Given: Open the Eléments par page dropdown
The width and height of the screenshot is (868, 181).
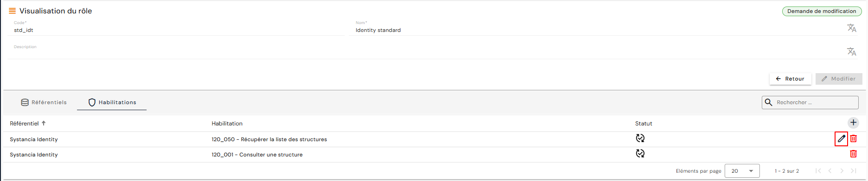Looking at the screenshot, I should click(742, 171).
